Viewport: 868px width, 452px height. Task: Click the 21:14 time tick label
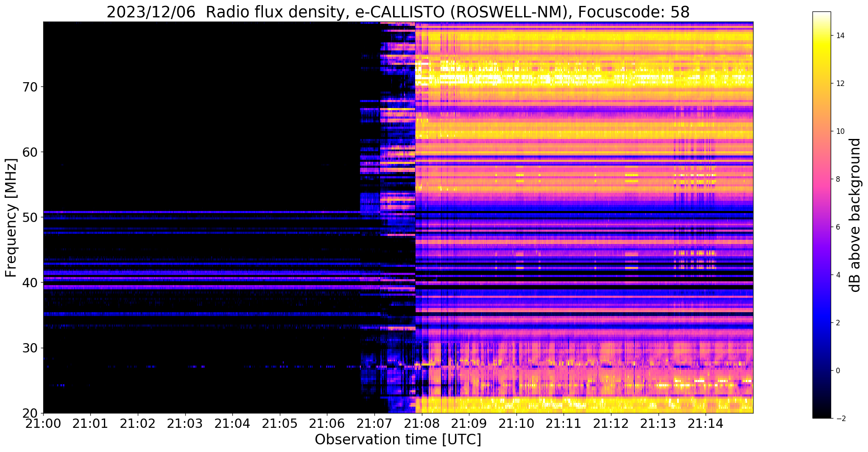pyautogui.click(x=706, y=423)
